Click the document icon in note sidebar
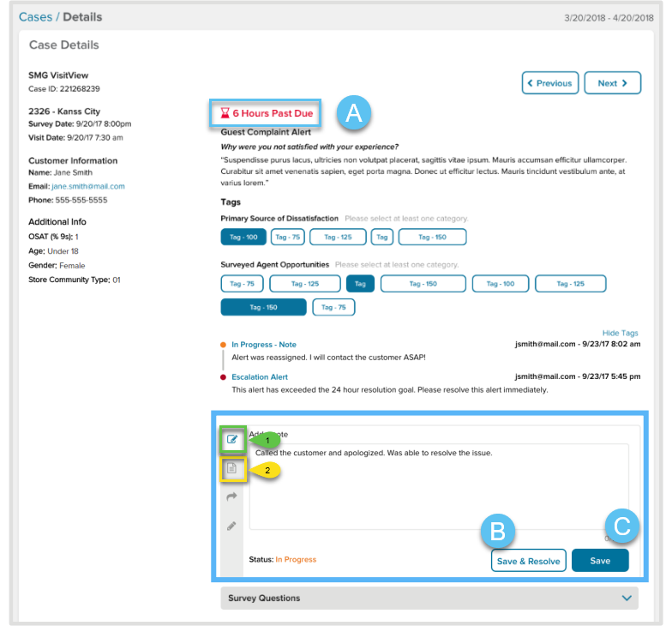 pos(232,468)
